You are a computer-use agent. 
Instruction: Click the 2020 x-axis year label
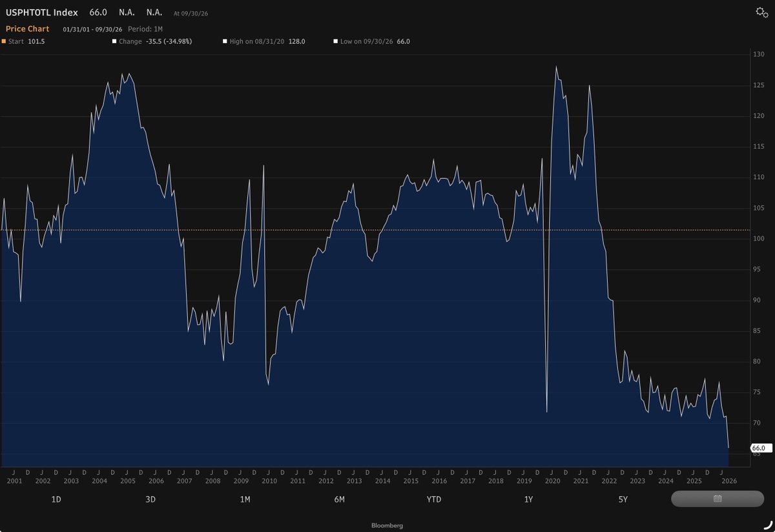[x=552, y=481]
